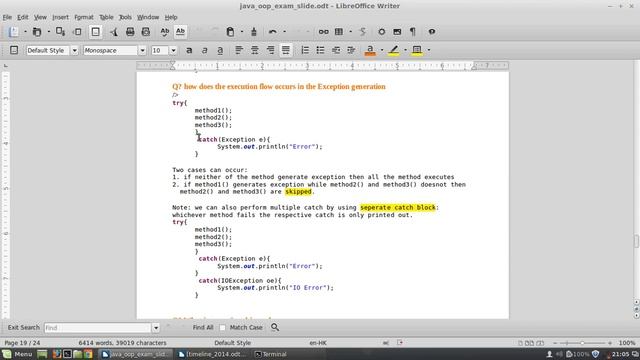Open the New document type dropdown arrow
The height and width of the screenshot is (360, 640).
[x=25, y=32]
